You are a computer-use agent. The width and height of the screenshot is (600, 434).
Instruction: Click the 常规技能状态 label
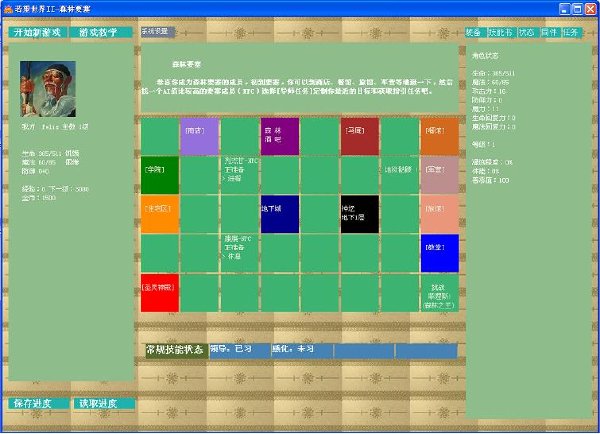(x=176, y=350)
